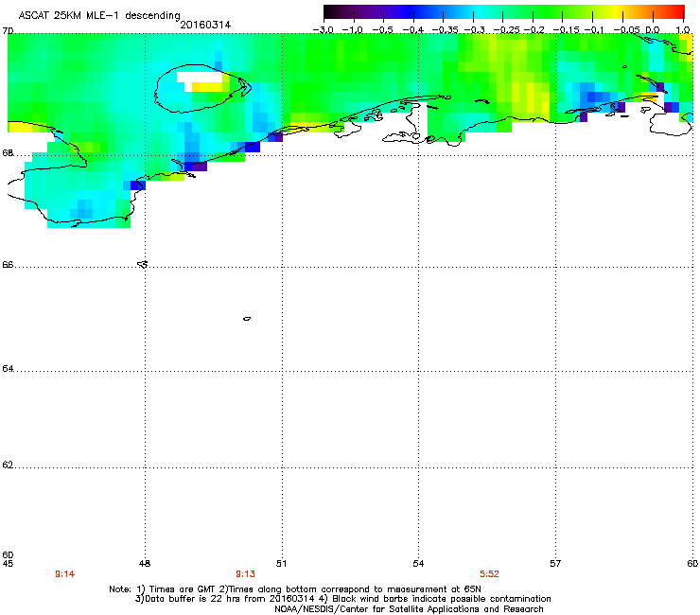Click the longitude label "45" on the bottom axis
Image resolution: width=700 pixels, height=615 pixels.
click(8, 564)
